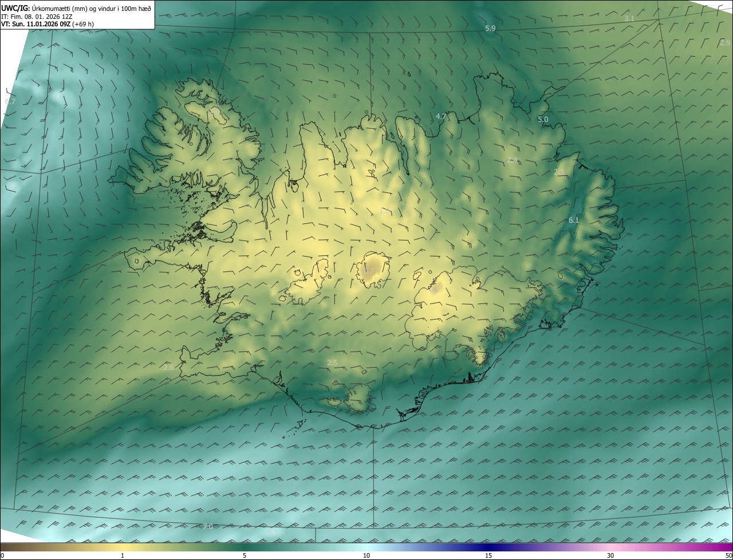Click the 6.7 value west of the Westfjords

[x=10, y=101]
